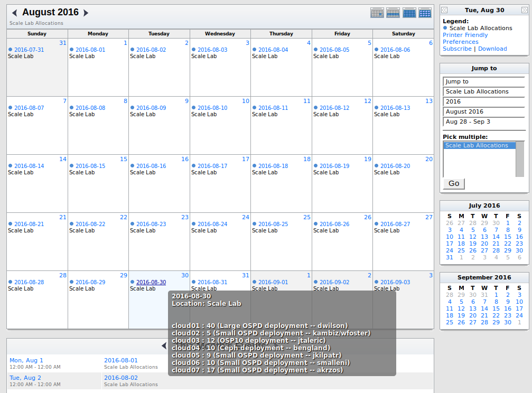The image size is (532, 393).
Task: Open the 'Jump to' dropdown
Action: click(x=483, y=81)
